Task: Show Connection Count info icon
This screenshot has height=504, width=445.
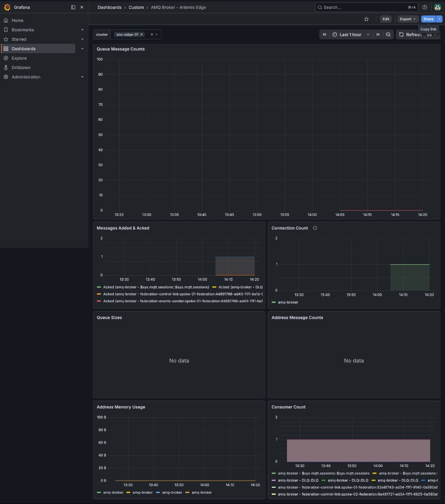Action: (315, 228)
